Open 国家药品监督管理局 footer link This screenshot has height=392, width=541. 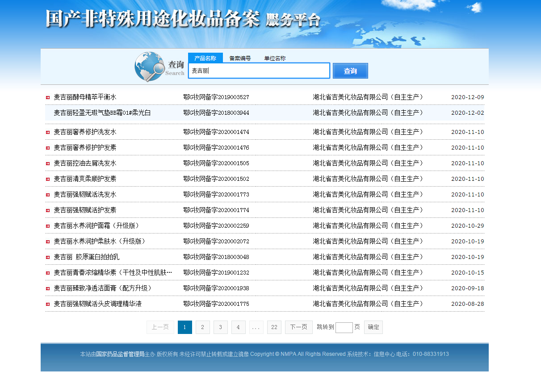120,354
